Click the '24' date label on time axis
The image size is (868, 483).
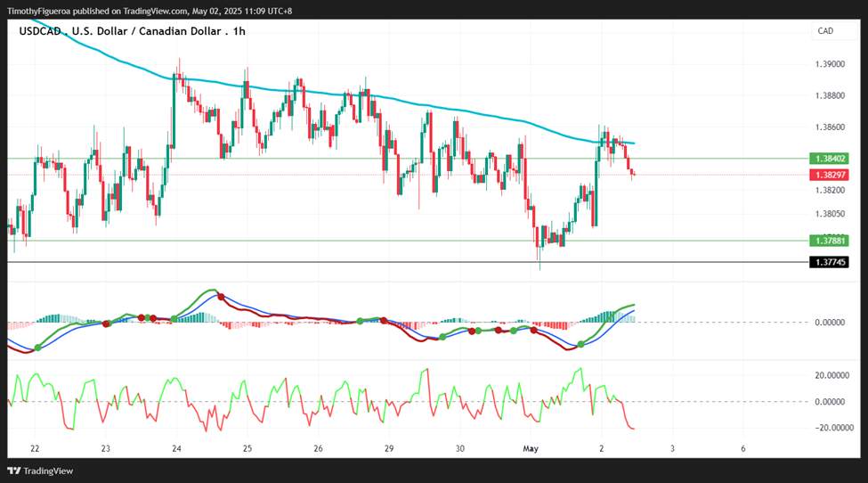pyautogui.click(x=176, y=448)
